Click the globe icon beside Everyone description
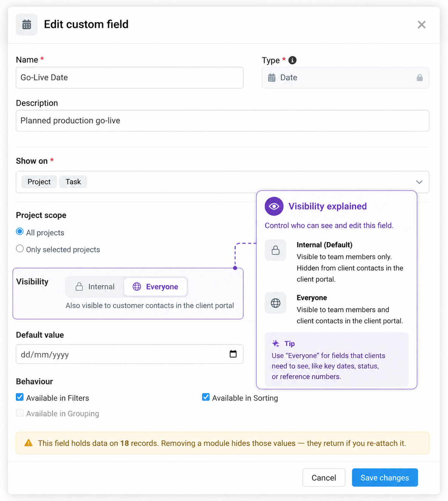This screenshot has height=501, width=448. [276, 303]
